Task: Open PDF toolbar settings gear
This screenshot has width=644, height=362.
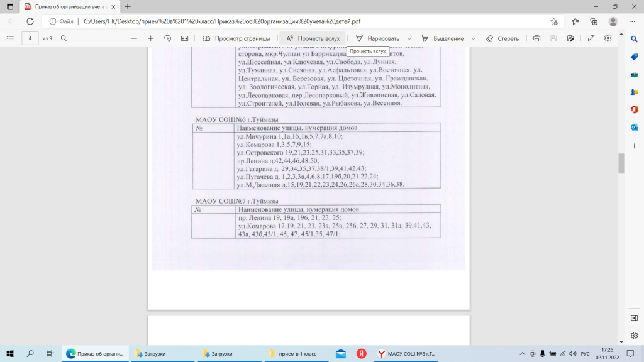Action: (608, 38)
